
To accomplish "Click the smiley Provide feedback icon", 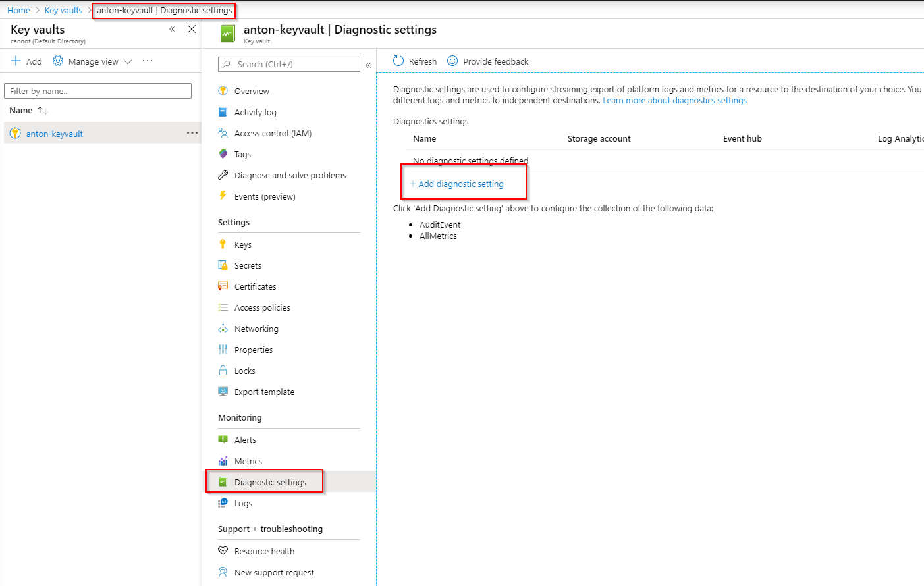I will (x=452, y=61).
